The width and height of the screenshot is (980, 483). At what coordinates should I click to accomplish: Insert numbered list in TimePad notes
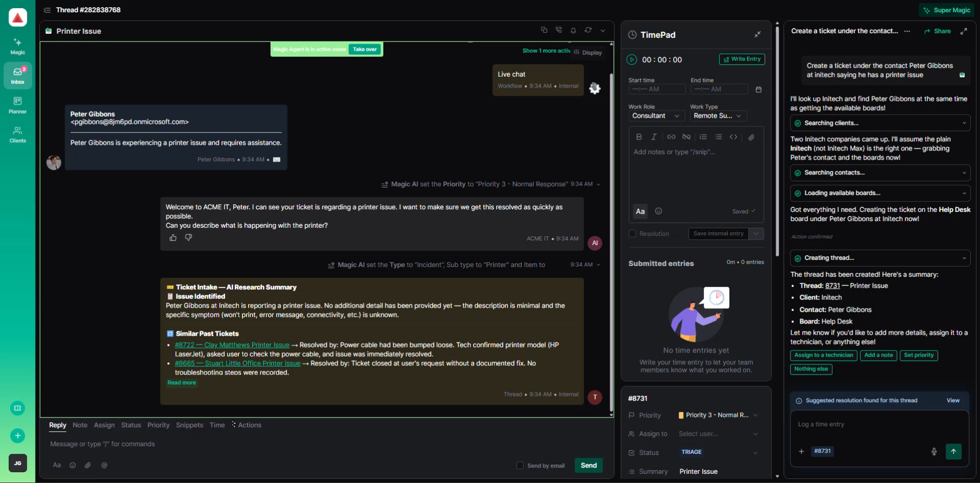(703, 137)
